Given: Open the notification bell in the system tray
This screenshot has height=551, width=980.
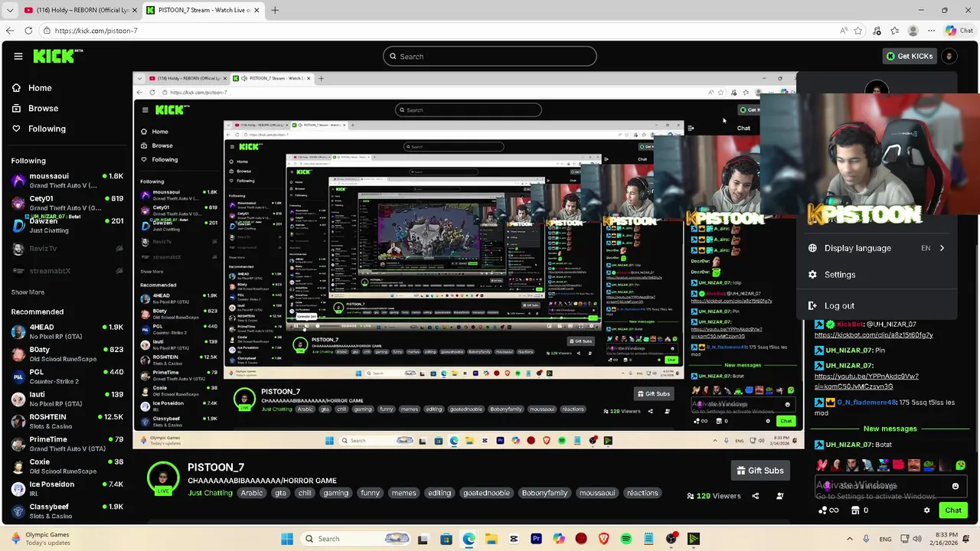Looking at the screenshot, I should tap(967, 539).
